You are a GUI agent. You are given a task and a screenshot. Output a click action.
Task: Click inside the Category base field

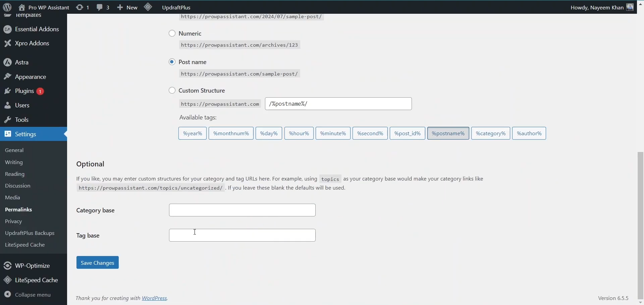(x=242, y=210)
